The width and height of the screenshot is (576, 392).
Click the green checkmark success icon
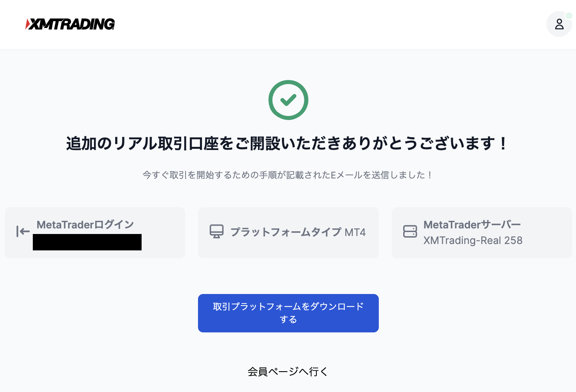click(288, 100)
